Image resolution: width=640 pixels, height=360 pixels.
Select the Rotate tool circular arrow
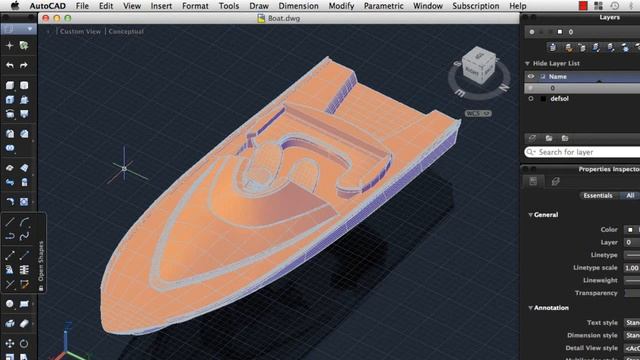(24, 343)
